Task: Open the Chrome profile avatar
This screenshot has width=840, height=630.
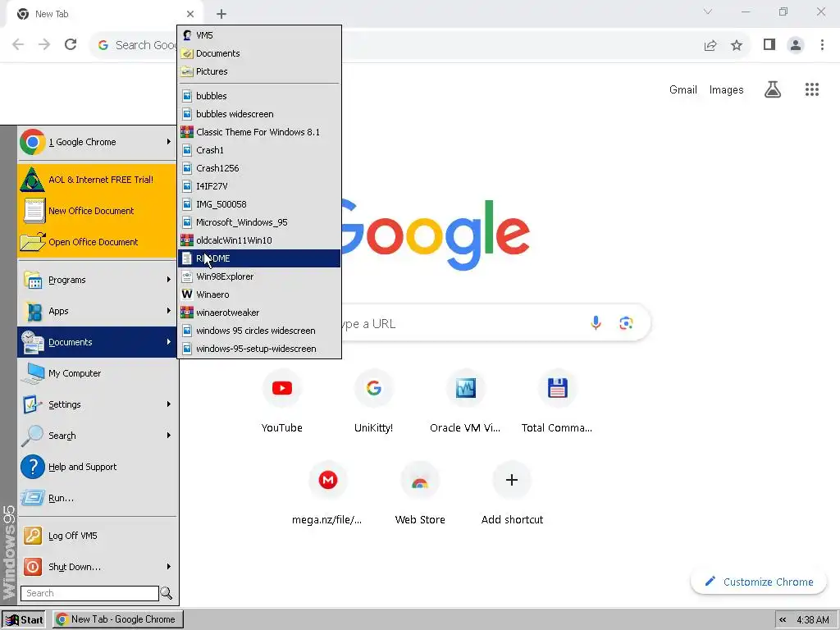Action: (x=796, y=45)
